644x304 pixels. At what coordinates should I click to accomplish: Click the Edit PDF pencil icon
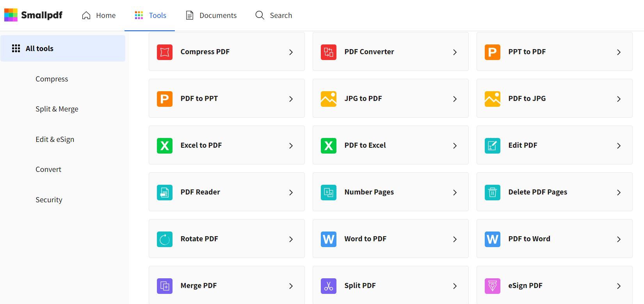[493, 145]
